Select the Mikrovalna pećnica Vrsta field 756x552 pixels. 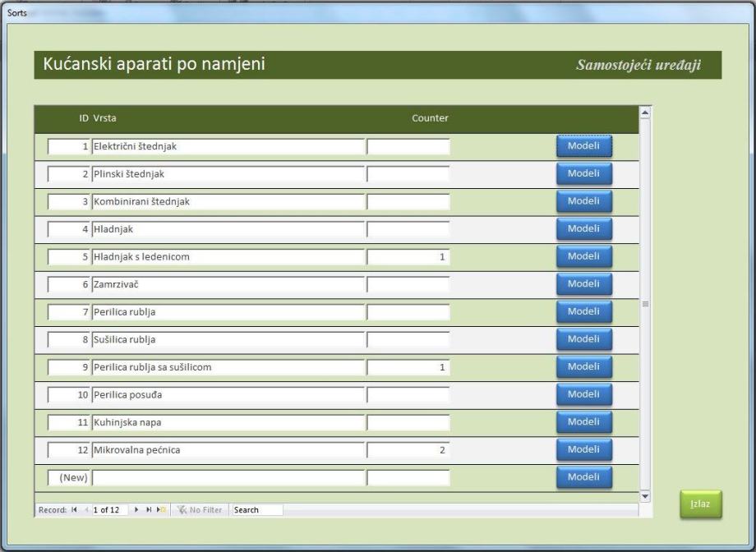coord(228,450)
